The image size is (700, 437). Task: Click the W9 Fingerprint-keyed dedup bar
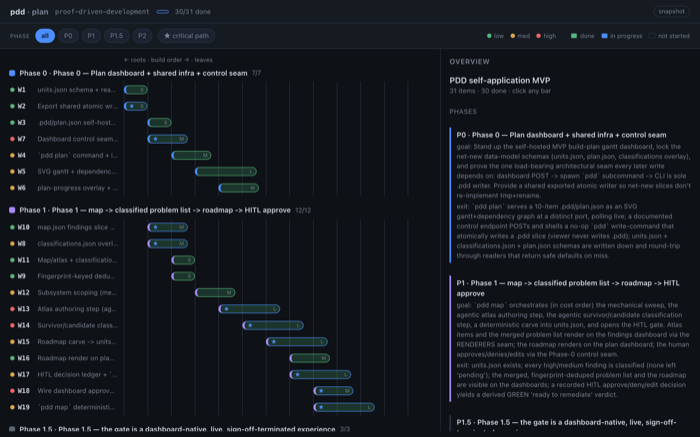click(183, 276)
